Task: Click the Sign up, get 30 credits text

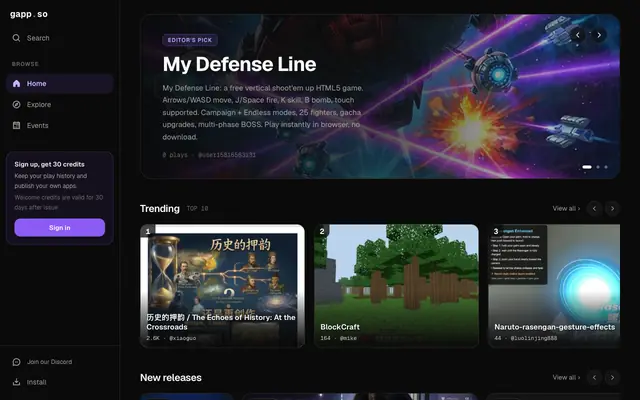Action: 49,164
